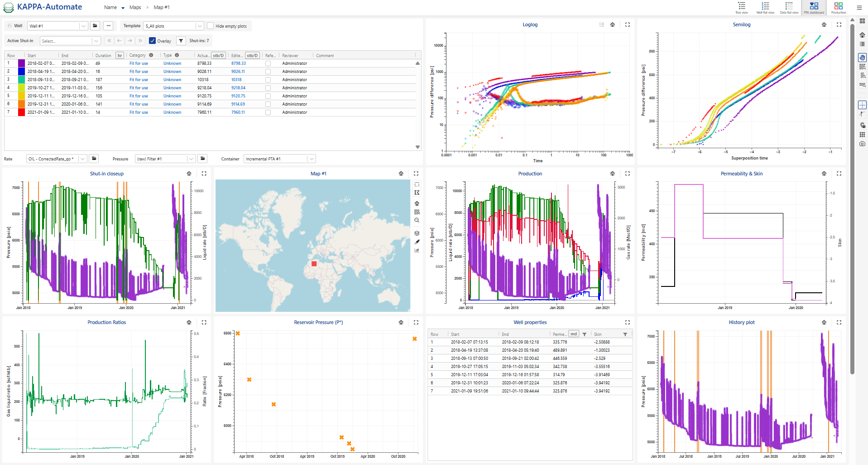Select the pan hand tool in right sidebar

tap(862, 58)
